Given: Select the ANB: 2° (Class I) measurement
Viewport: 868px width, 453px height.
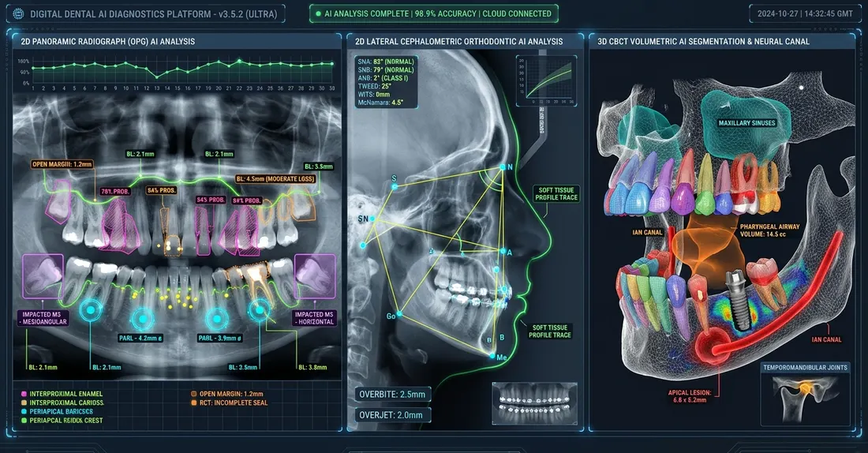Looking at the screenshot, I should 383,78.
